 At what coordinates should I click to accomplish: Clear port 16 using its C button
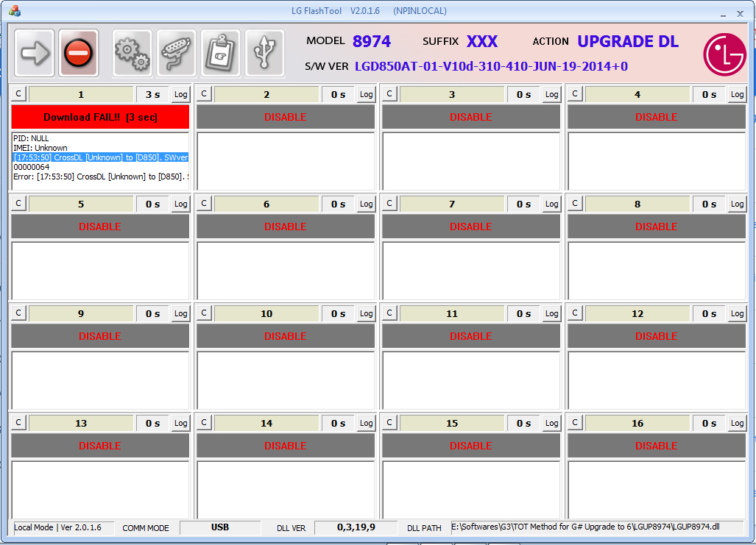575,422
